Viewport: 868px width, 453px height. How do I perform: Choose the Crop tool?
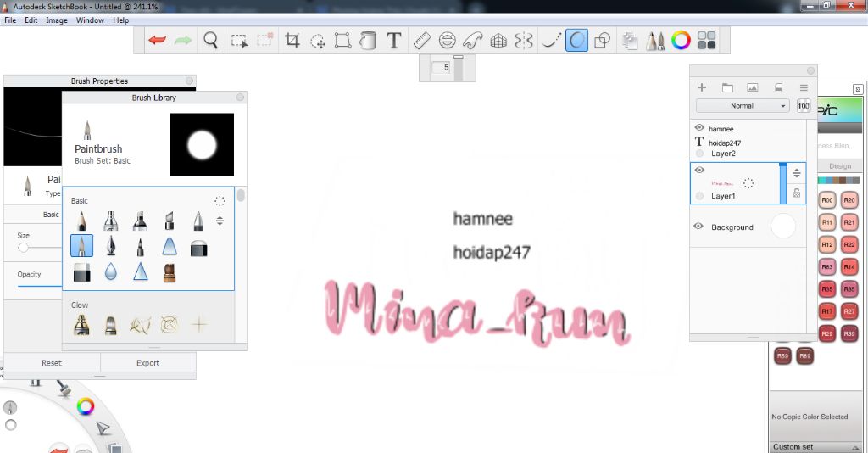pos(292,40)
